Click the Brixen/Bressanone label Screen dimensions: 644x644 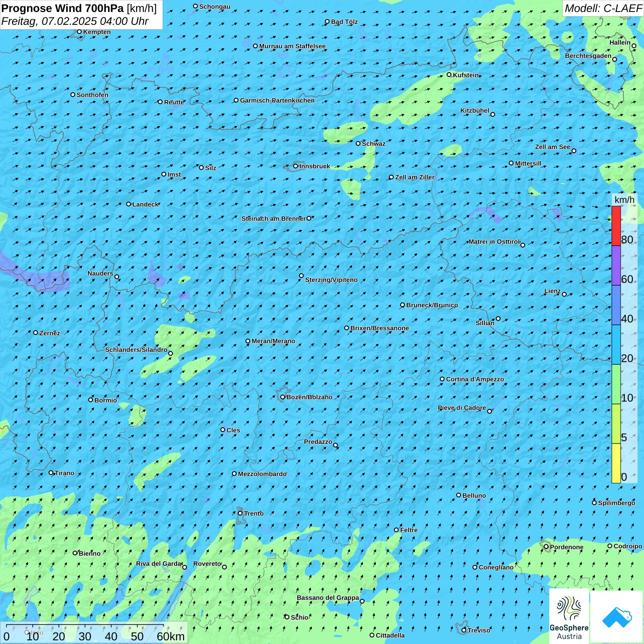tap(380, 328)
